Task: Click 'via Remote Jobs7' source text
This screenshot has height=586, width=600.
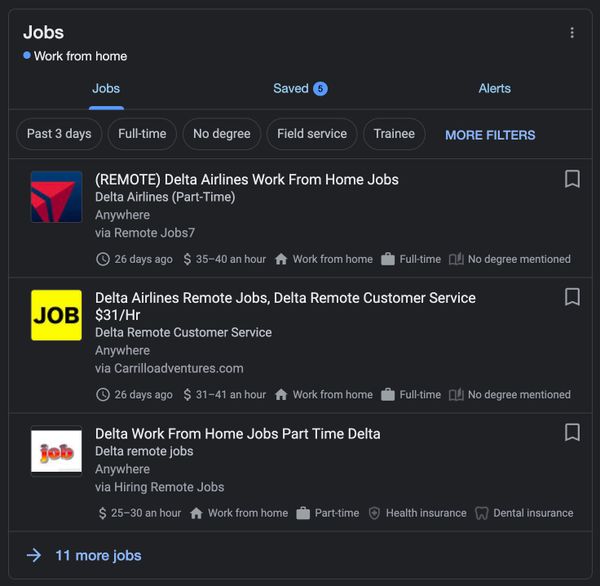Action: tap(145, 233)
